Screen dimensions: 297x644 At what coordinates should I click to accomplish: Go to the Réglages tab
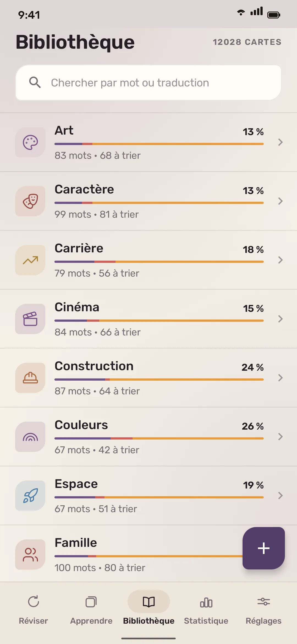[x=263, y=609]
